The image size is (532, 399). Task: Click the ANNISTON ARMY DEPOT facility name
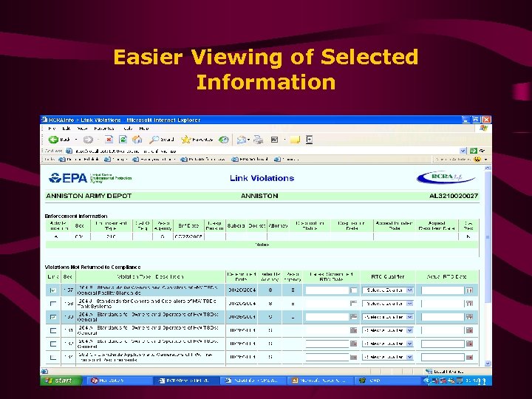89,196
